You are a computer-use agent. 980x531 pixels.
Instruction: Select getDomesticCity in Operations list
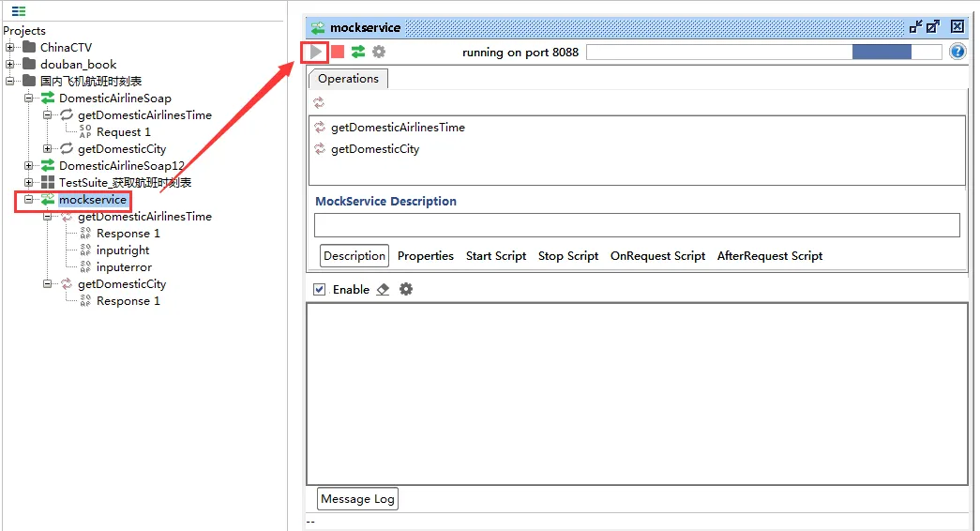(x=375, y=149)
